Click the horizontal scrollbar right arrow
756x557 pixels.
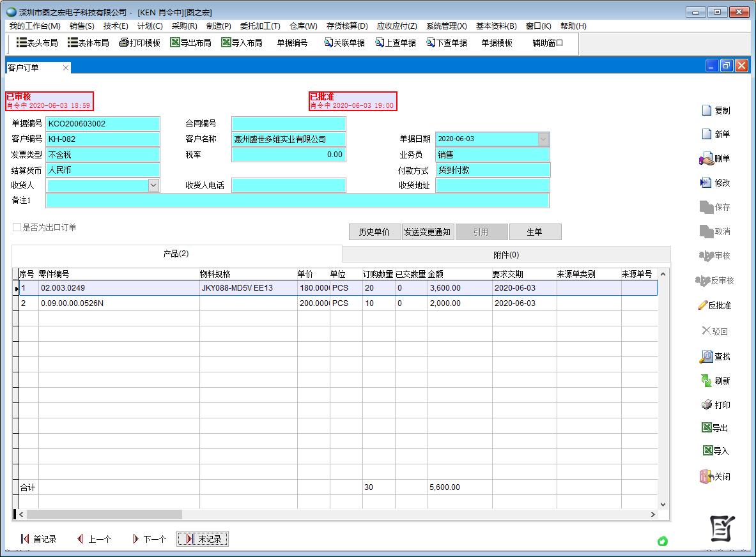tap(652, 514)
